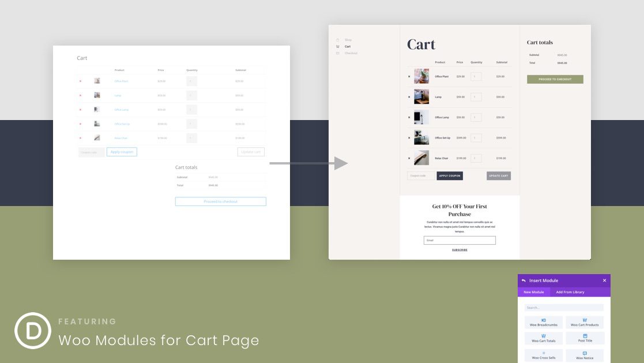Click the back arrow in Insert Module header
The height and width of the screenshot is (363, 644).
tap(524, 280)
